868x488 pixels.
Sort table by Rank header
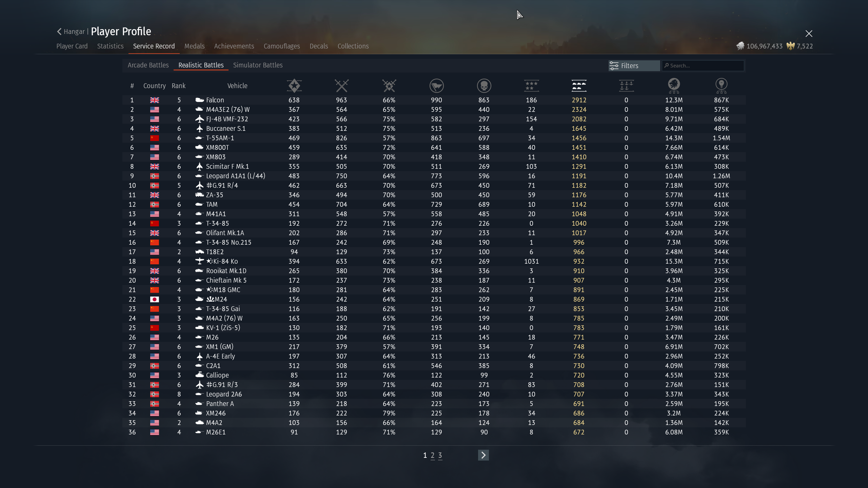[x=178, y=86]
